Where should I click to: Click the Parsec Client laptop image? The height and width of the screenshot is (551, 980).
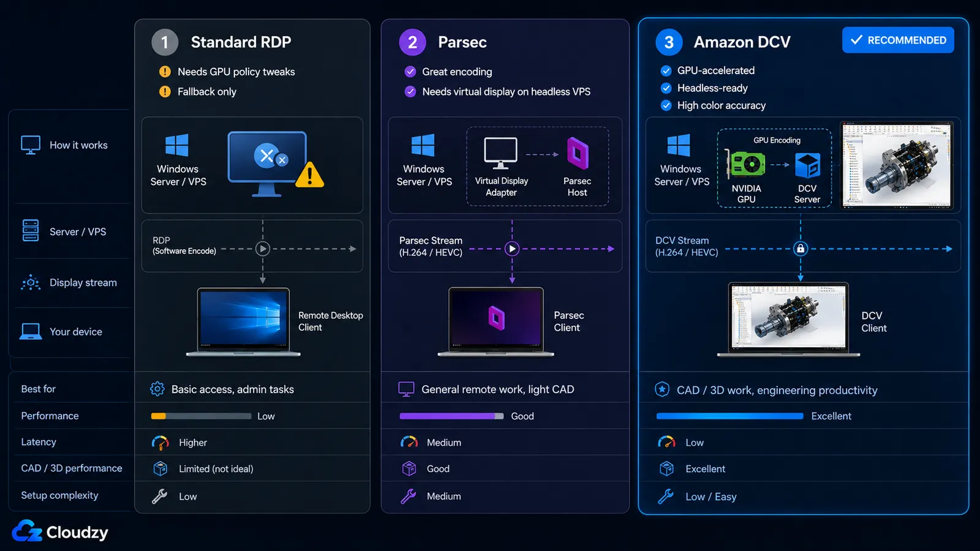pyautogui.click(x=496, y=321)
